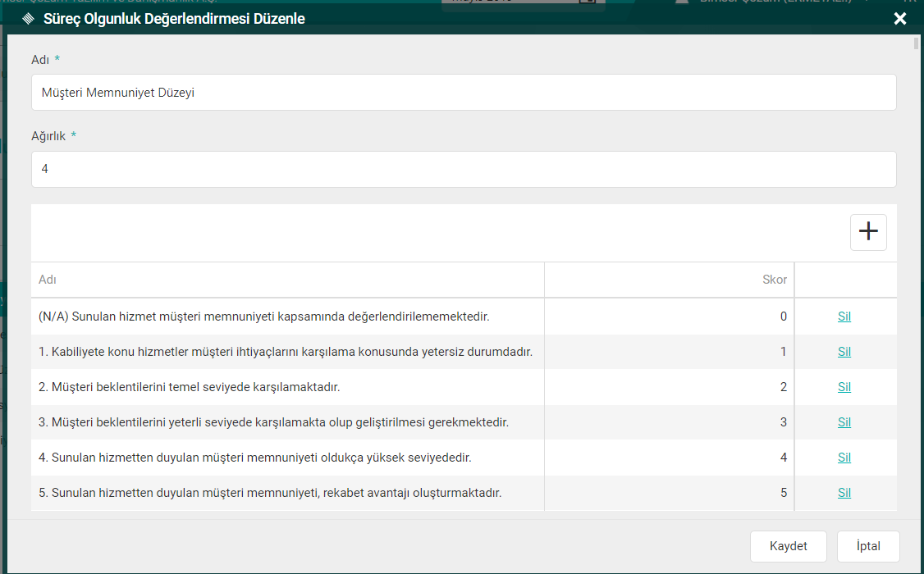Delete the (N/A) row via Sil
This screenshot has width=924, height=574.
coord(844,317)
